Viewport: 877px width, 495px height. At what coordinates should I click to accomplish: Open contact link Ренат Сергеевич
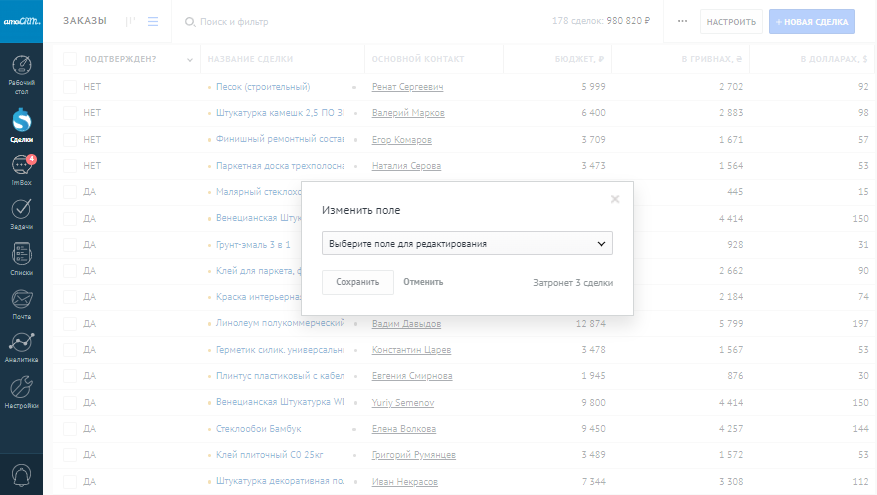click(x=407, y=87)
